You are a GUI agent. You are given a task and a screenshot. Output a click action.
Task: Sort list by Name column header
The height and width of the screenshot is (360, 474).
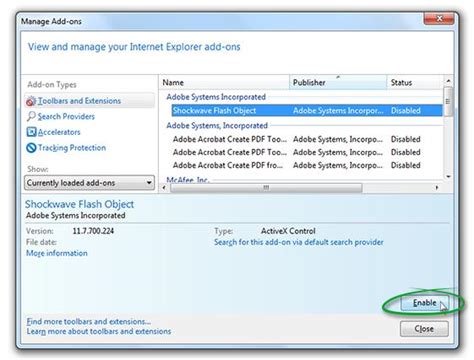coord(224,82)
